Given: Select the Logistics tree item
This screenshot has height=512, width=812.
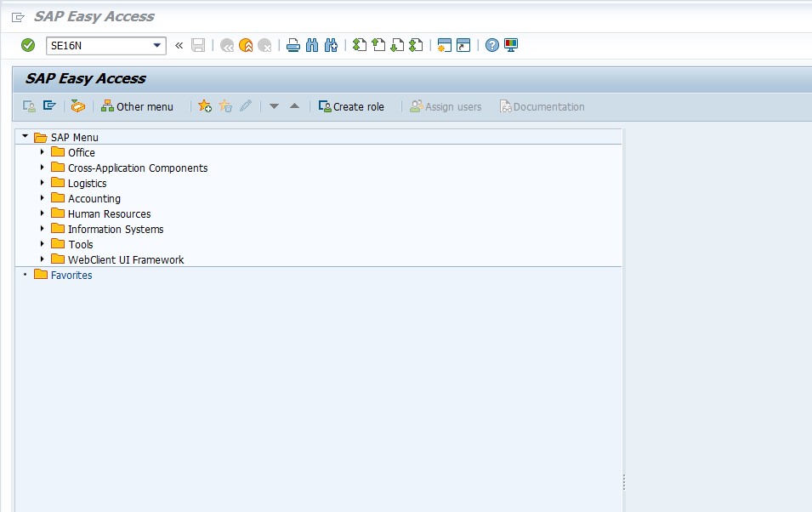Looking at the screenshot, I should [x=87, y=184].
